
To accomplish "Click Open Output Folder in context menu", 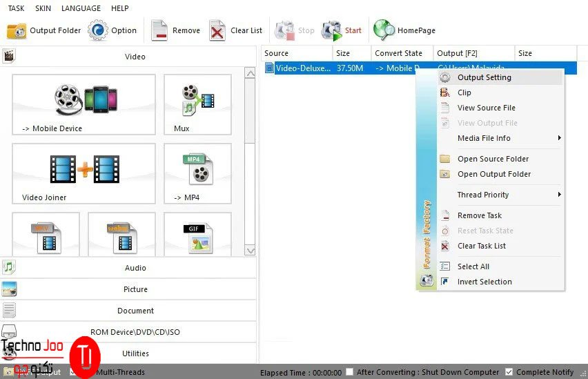I will (493, 174).
